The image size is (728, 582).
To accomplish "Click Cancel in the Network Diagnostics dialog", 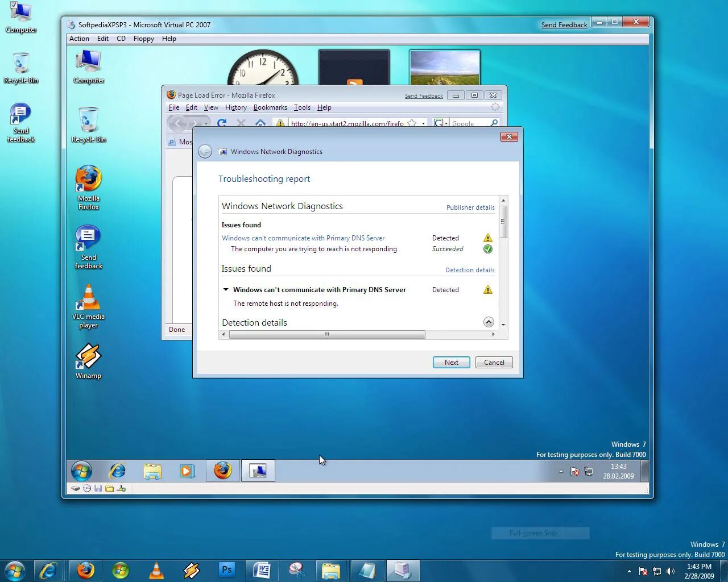I will click(x=494, y=363).
